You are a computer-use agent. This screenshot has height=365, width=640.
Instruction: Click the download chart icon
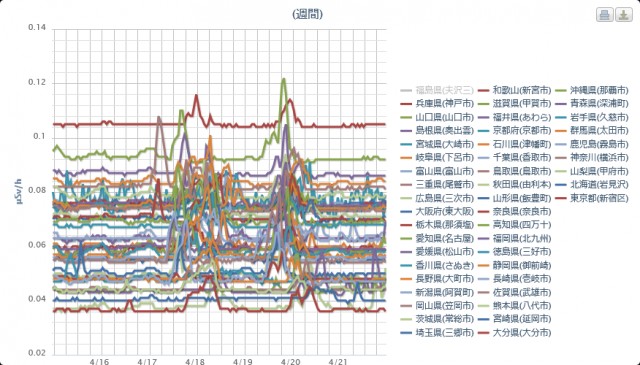click(x=624, y=15)
